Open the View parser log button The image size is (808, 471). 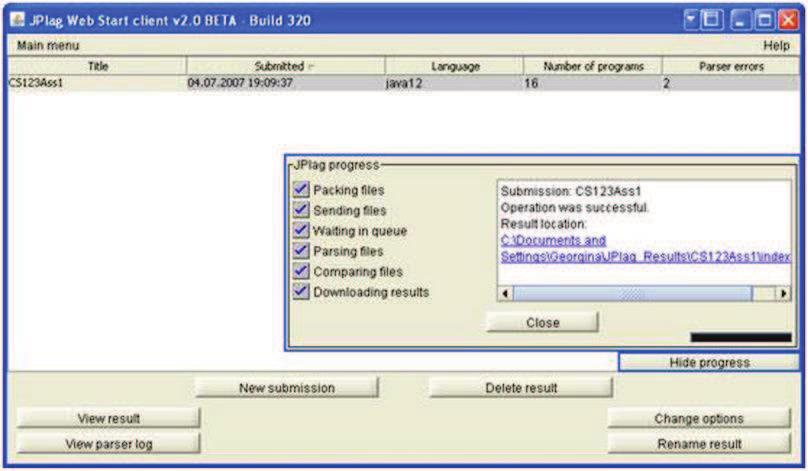(x=108, y=444)
